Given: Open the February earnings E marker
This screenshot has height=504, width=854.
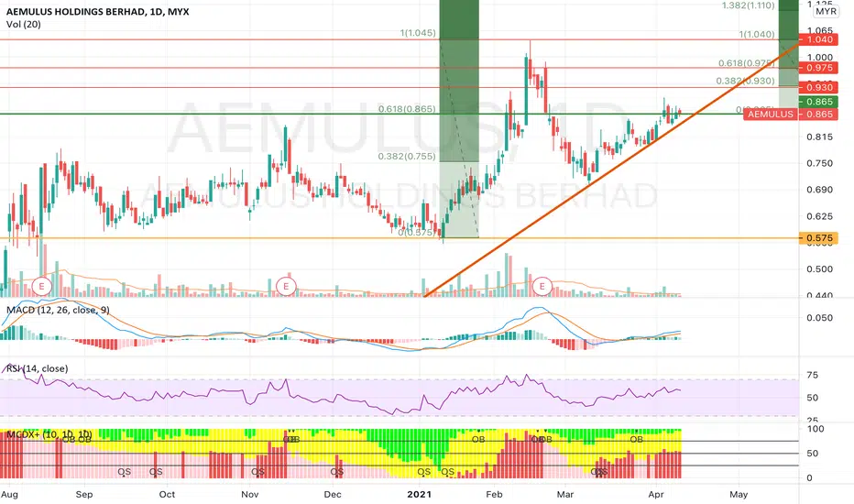Looking at the screenshot, I should 542,286.
